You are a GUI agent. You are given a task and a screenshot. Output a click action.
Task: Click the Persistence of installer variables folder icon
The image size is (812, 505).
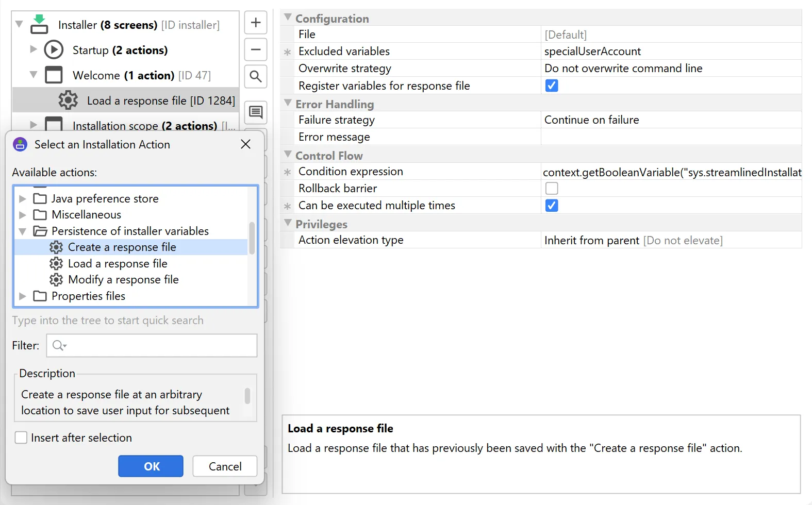(x=40, y=231)
